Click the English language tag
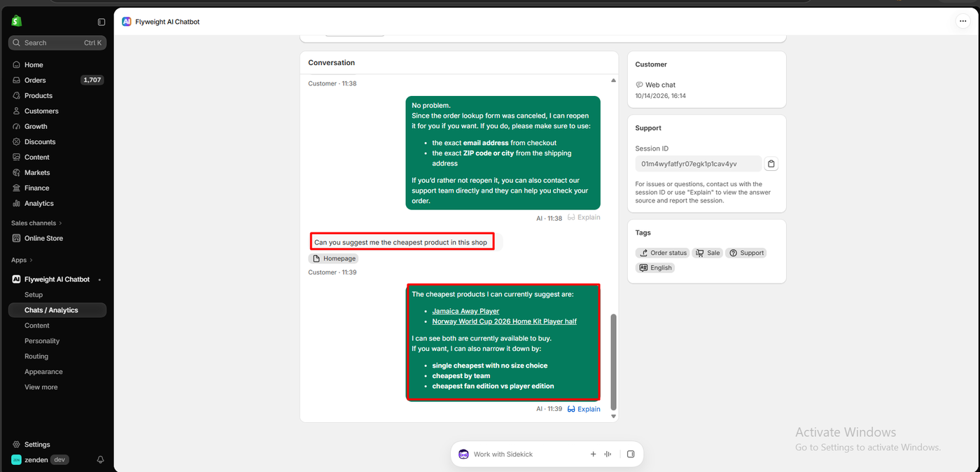 coord(655,268)
